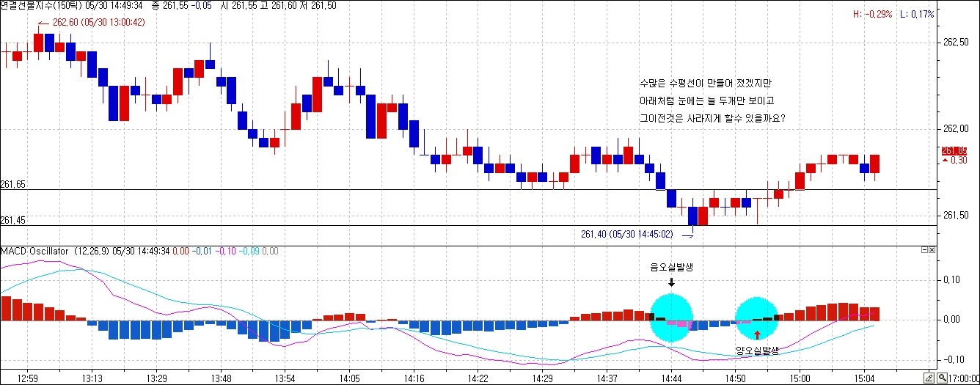The width and height of the screenshot is (980, 385).
Task: Click the 262,50 price axis label
Action: (954, 43)
